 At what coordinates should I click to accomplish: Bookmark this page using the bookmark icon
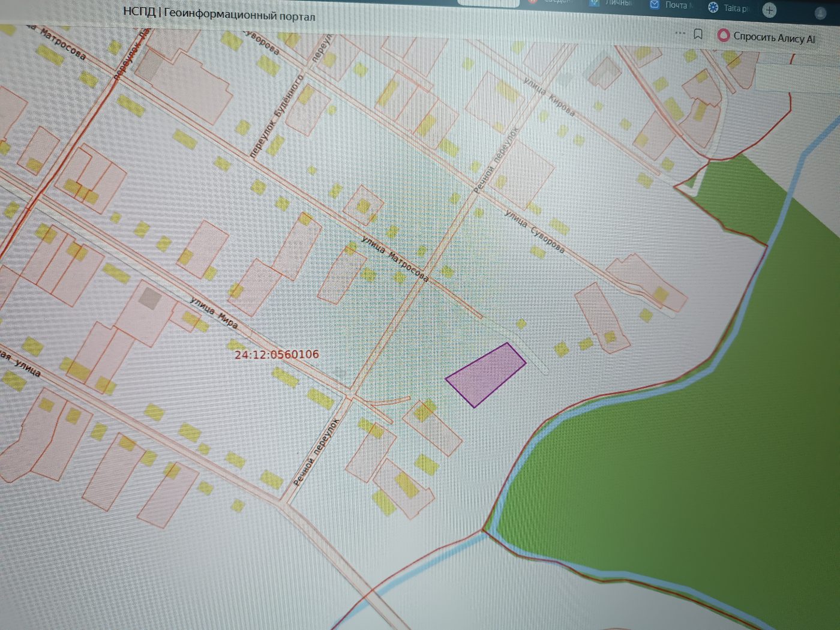point(698,34)
